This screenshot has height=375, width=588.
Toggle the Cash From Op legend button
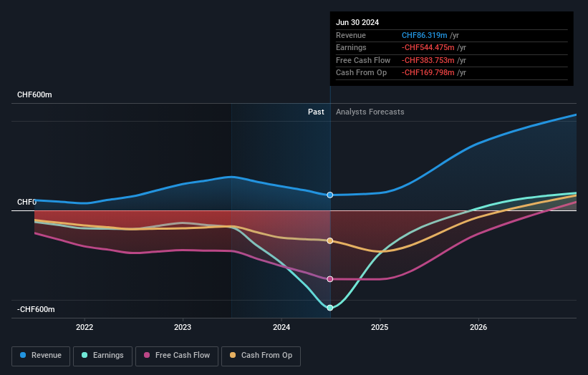pos(261,356)
